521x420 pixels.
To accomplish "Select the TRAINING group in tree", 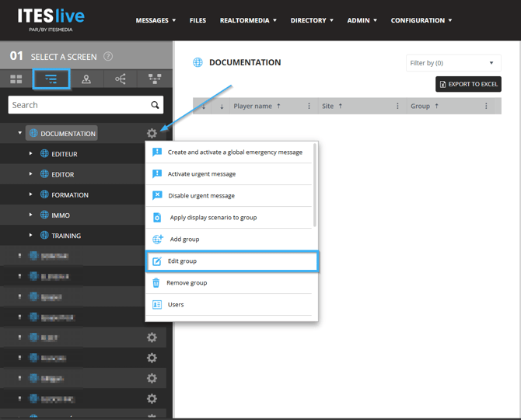I will (x=66, y=236).
